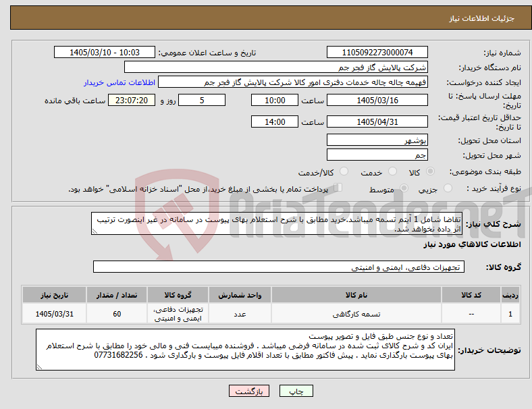The width and height of the screenshot is (532, 409).
Task: Select the خدمت radio button
Action: coord(392,171)
